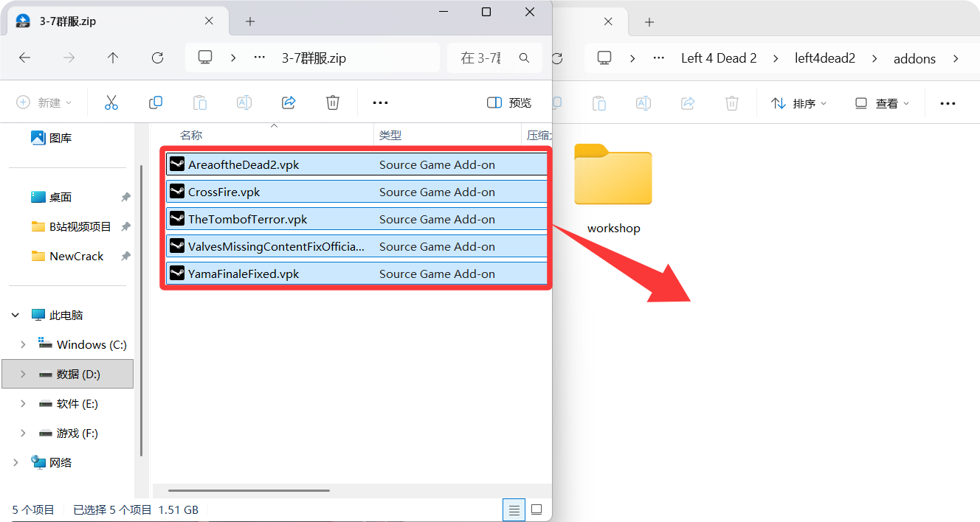Open the 排序 sort dropdown
Viewport: 980px width, 522px height.
point(798,103)
